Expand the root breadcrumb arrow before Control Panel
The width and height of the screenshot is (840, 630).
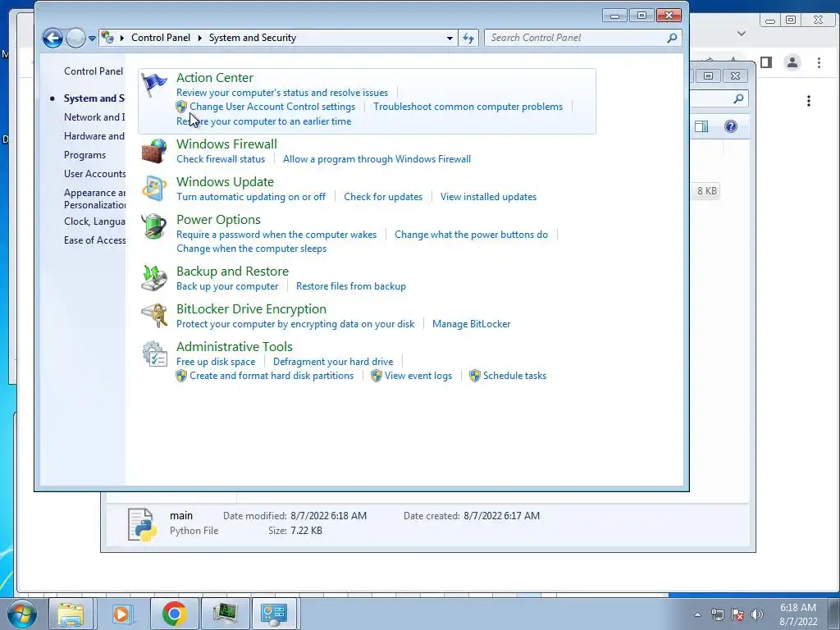(122, 38)
